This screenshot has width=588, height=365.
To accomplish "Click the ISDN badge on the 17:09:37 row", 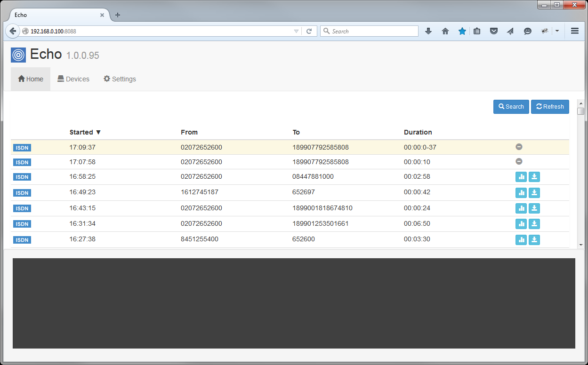I will pyautogui.click(x=22, y=148).
